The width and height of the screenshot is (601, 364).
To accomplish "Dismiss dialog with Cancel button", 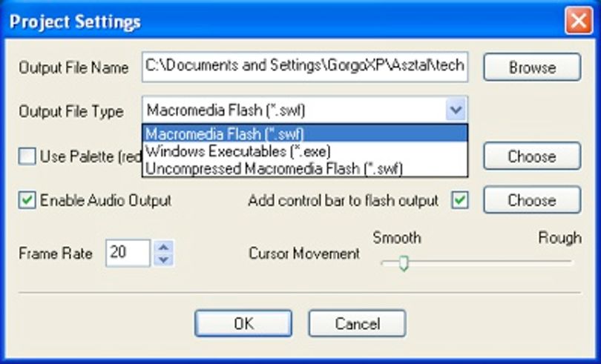I will tap(357, 324).
